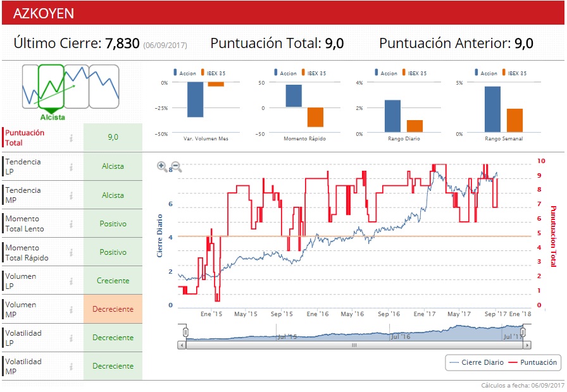This screenshot has height=392, width=567.
Task: Click Último Cierre value 7,830
Action: (x=122, y=44)
